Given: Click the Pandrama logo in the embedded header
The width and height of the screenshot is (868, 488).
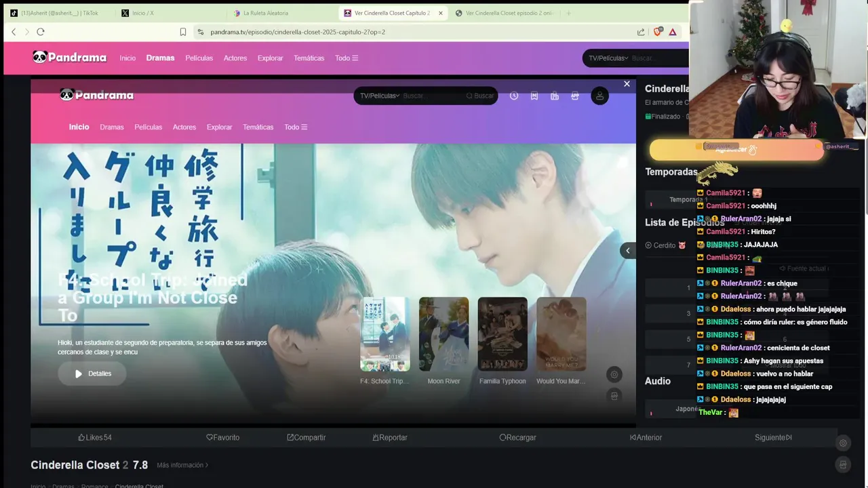Looking at the screenshot, I should [96, 95].
